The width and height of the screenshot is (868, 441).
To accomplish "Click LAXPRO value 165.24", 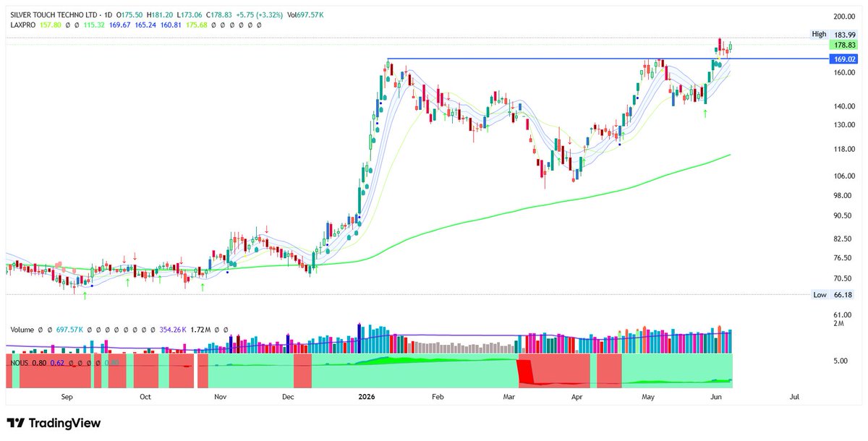I will coord(147,25).
